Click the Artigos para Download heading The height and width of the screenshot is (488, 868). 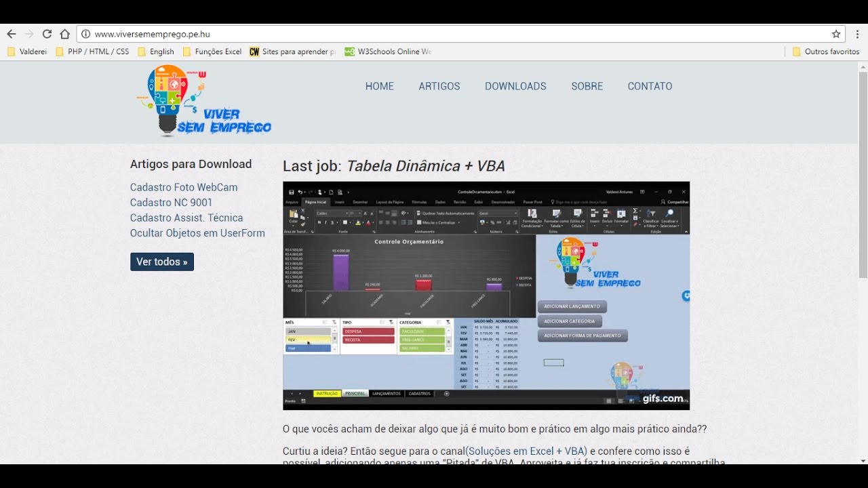click(191, 164)
